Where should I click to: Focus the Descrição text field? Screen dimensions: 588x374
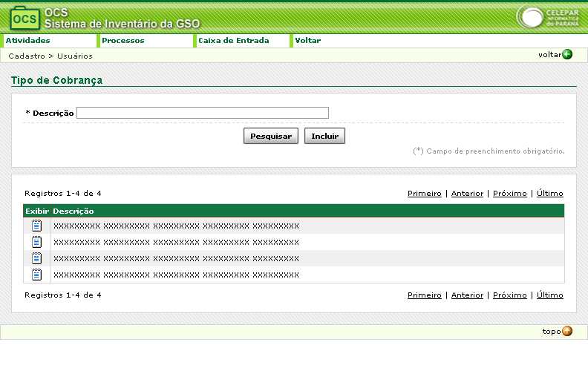[202, 113]
